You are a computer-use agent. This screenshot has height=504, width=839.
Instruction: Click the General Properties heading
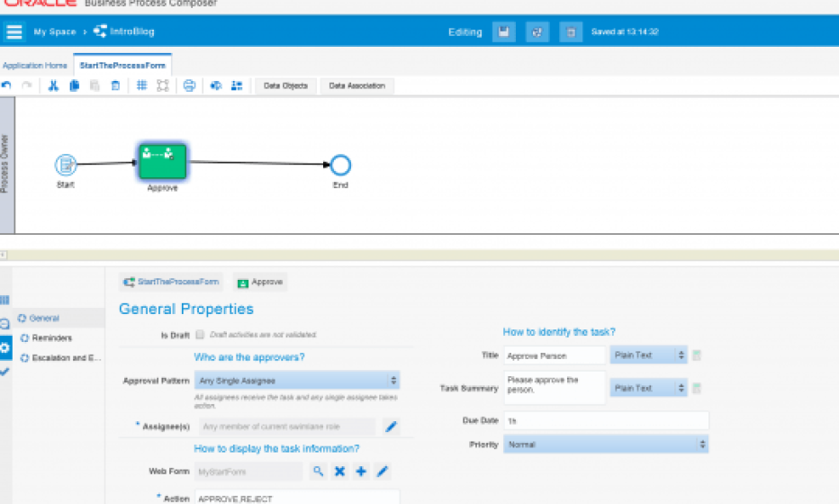point(186,309)
